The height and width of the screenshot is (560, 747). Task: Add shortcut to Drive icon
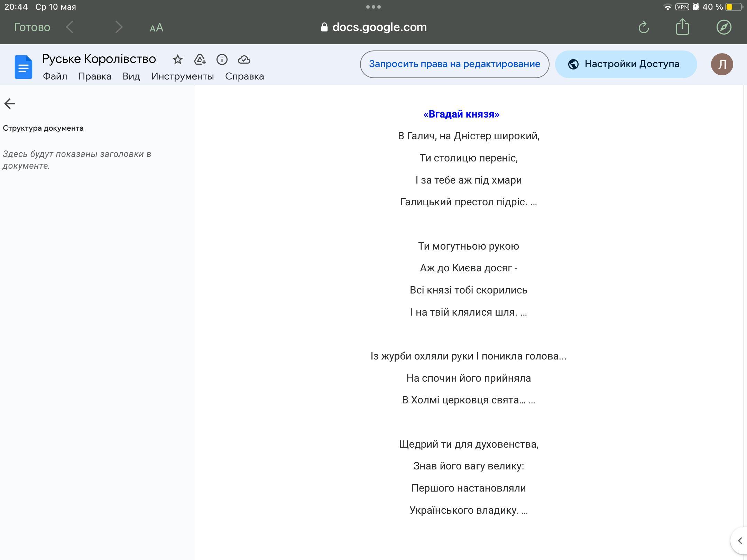(x=200, y=59)
